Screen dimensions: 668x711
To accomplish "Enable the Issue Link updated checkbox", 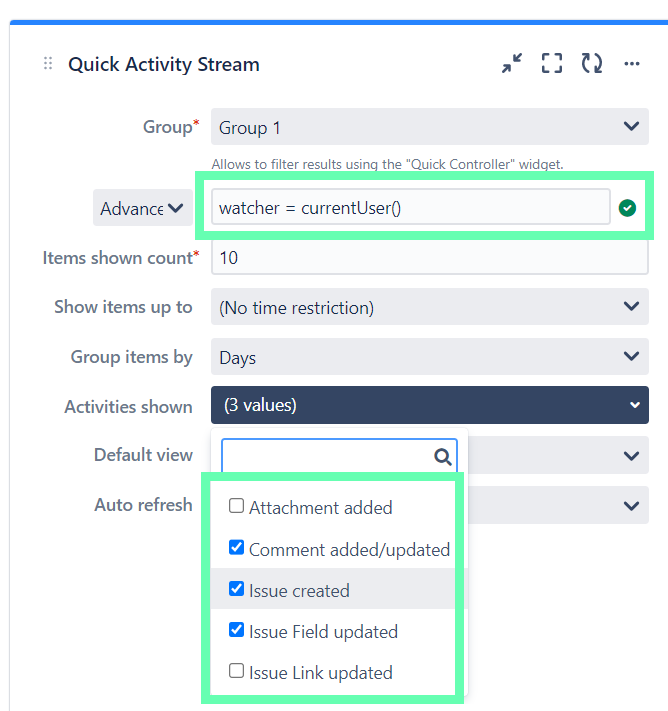I will coord(236,671).
